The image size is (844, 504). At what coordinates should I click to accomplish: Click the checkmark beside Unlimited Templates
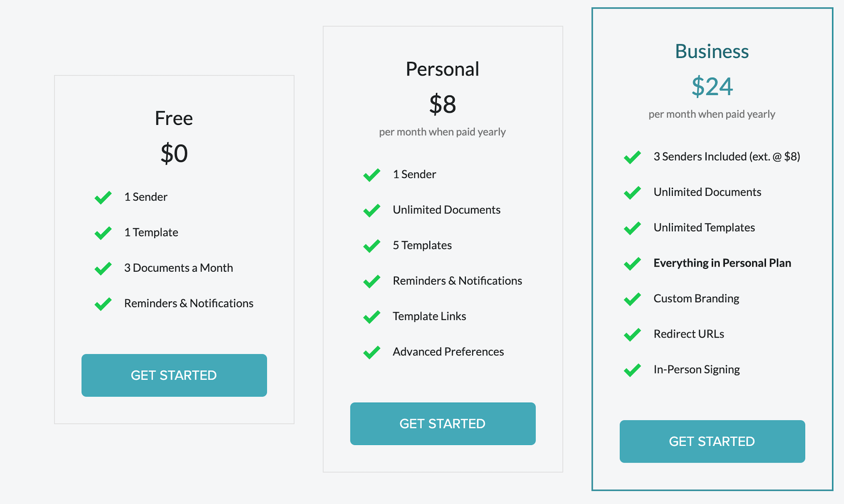632,228
